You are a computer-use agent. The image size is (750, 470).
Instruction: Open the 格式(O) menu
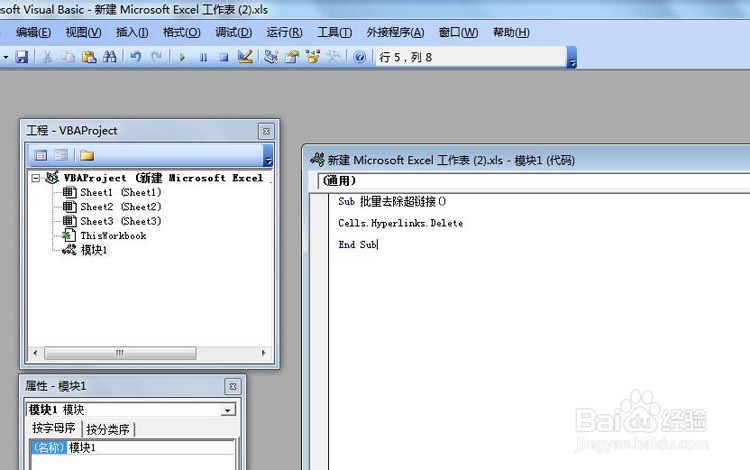coord(181,32)
